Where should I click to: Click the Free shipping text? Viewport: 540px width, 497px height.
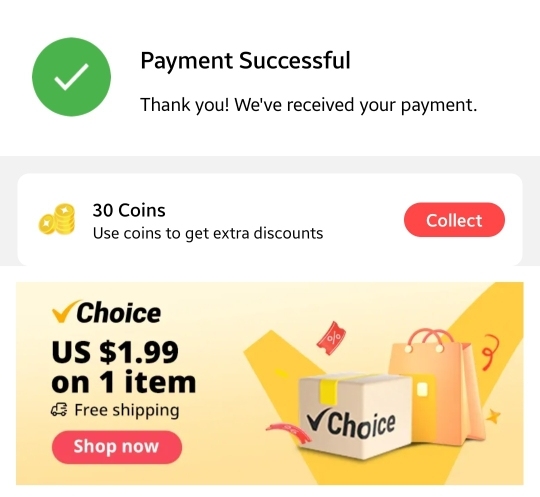127,411
